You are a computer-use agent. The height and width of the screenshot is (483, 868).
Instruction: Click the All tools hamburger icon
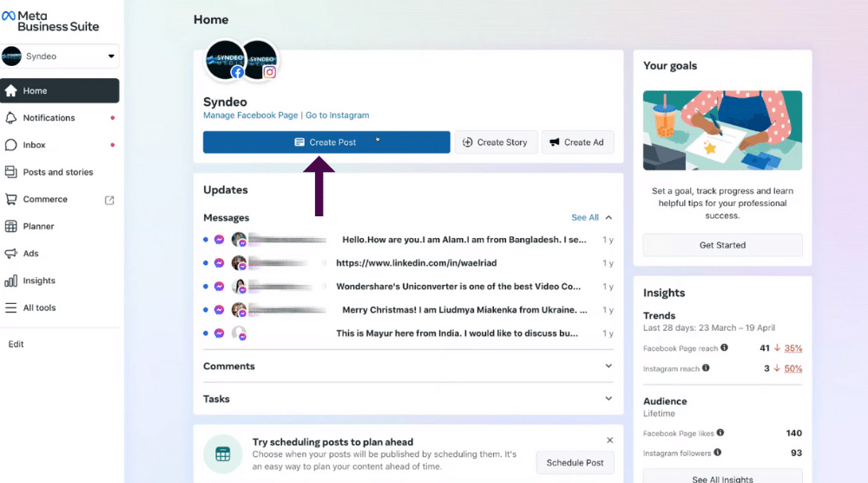[11, 308]
